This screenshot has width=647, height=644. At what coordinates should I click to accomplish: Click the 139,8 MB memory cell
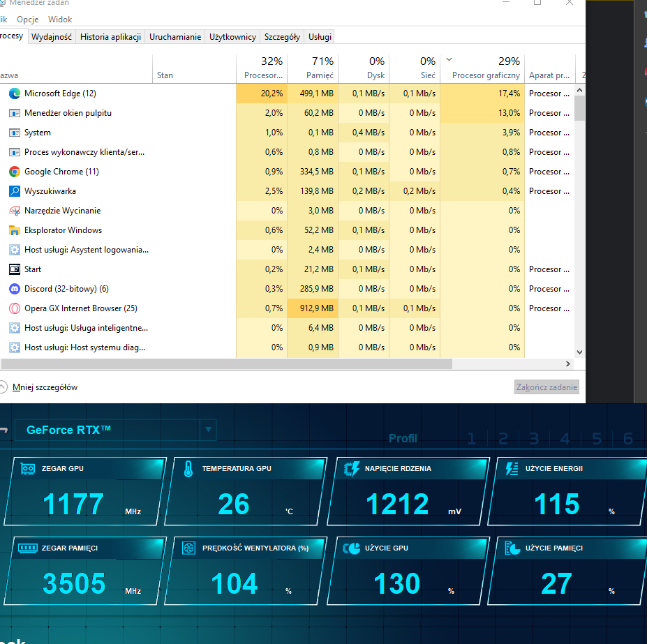[x=313, y=191]
